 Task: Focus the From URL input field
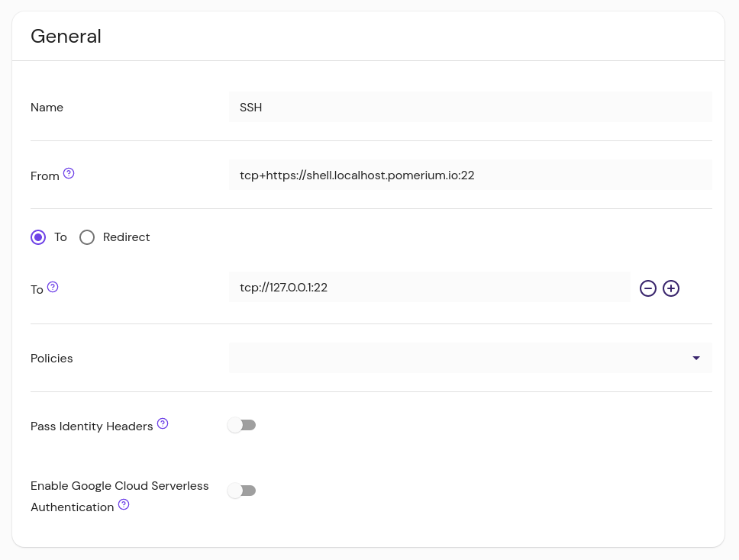(x=470, y=175)
